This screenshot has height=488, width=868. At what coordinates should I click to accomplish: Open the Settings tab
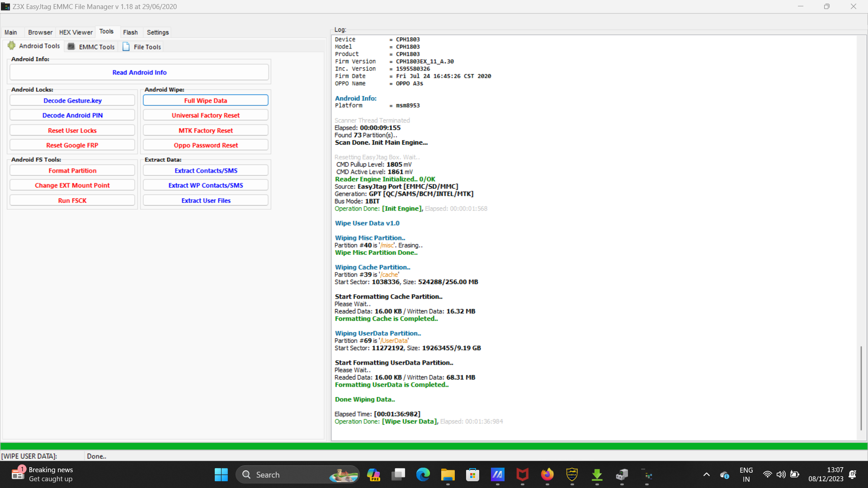click(158, 33)
